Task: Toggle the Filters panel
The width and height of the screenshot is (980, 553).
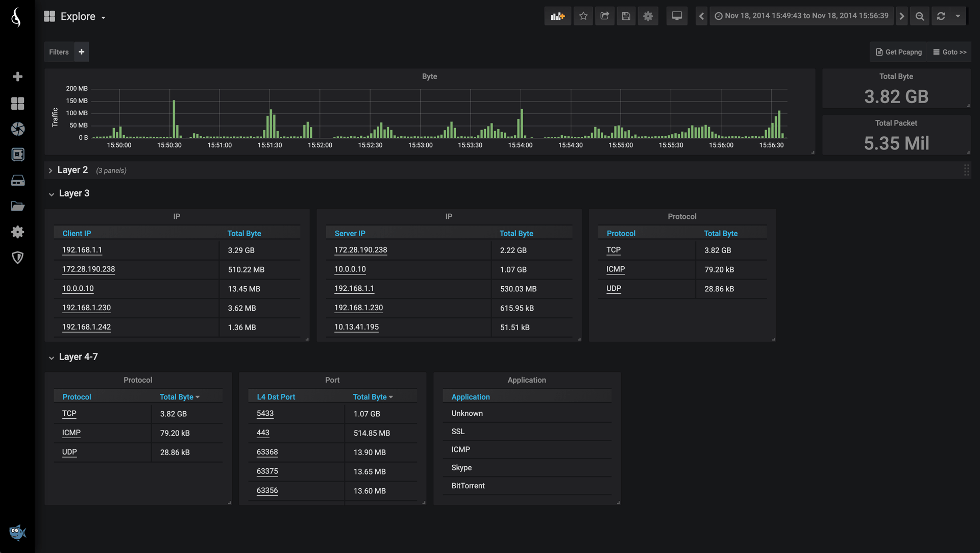Action: click(x=59, y=52)
